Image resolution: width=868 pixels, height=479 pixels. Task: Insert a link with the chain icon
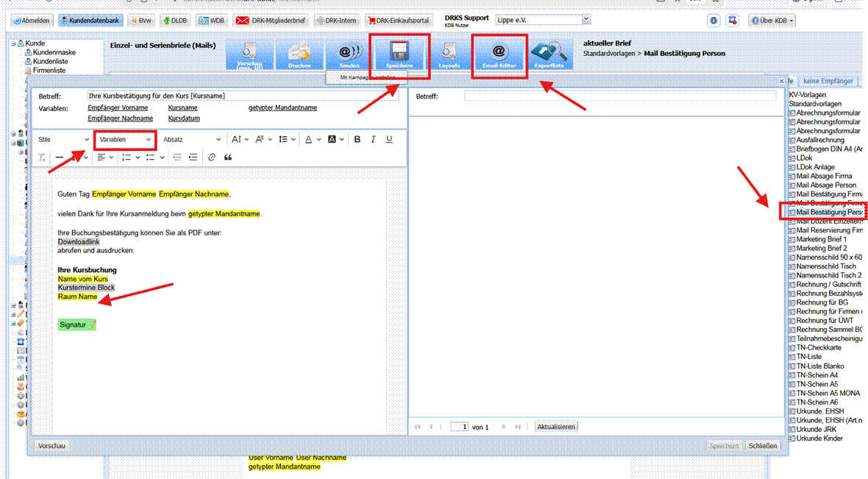click(x=212, y=157)
